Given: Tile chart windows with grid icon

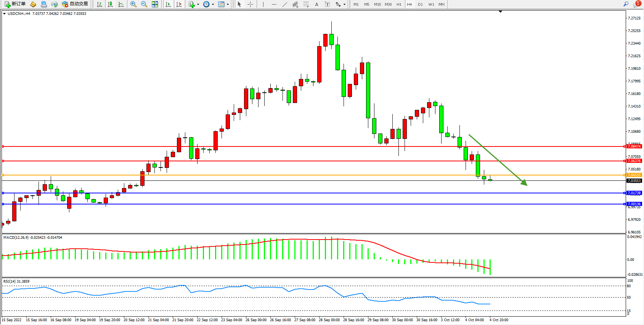Looking at the screenshot, I should (155, 4).
